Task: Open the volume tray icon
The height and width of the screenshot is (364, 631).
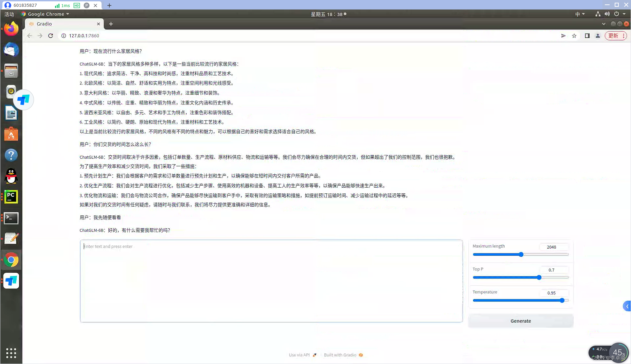Action: pos(607,14)
